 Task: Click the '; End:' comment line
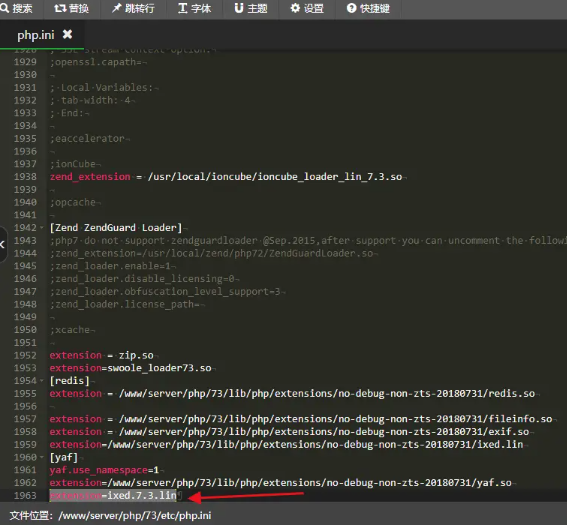click(67, 113)
